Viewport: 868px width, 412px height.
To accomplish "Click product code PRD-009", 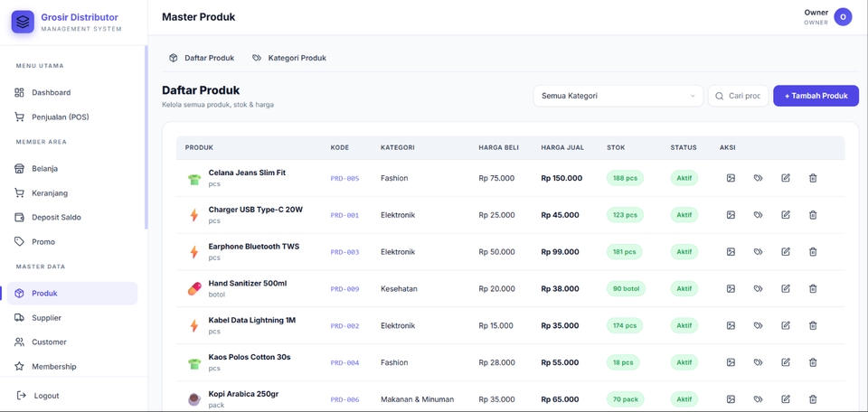I will (344, 289).
